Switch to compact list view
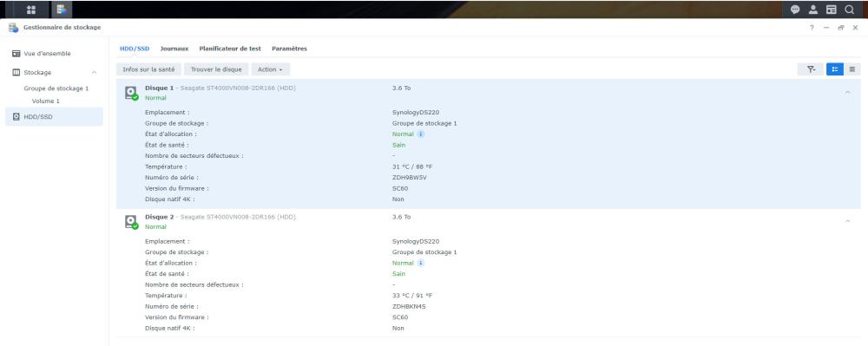Viewport: 868px width, 346px height. pos(852,69)
